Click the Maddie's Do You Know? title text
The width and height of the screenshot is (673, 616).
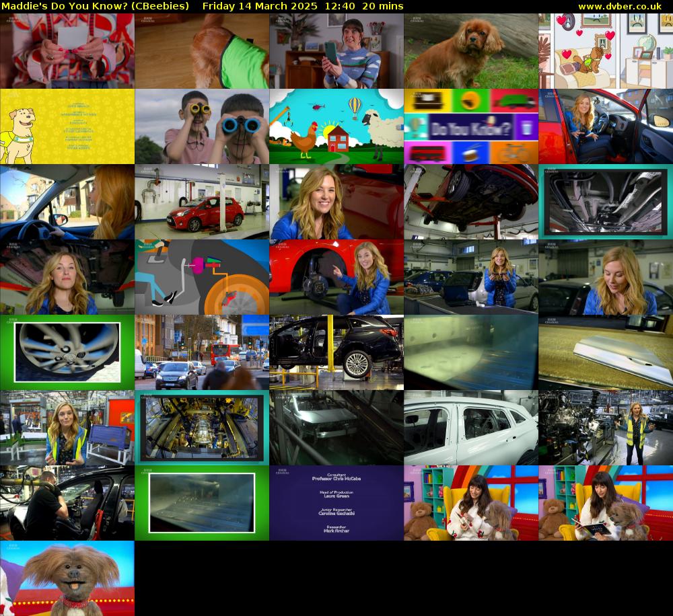click(94, 6)
